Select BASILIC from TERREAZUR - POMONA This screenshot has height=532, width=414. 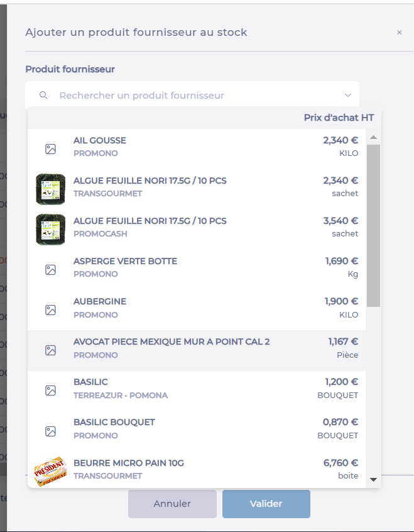pos(197,391)
